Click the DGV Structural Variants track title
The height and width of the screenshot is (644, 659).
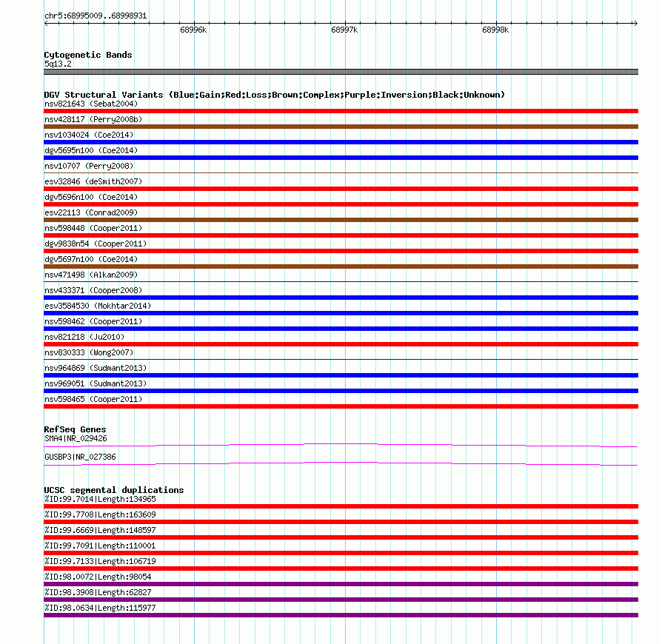[275, 95]
